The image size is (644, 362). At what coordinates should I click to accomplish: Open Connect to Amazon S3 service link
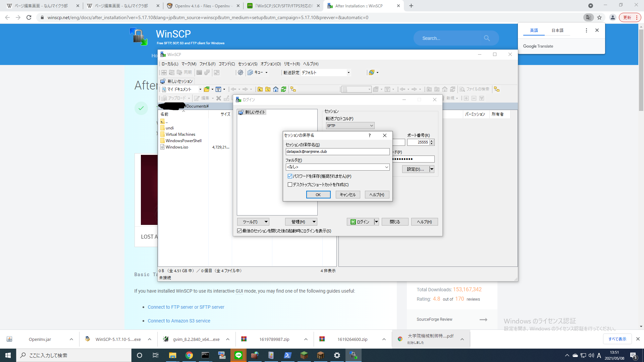(x=179, y=321)
